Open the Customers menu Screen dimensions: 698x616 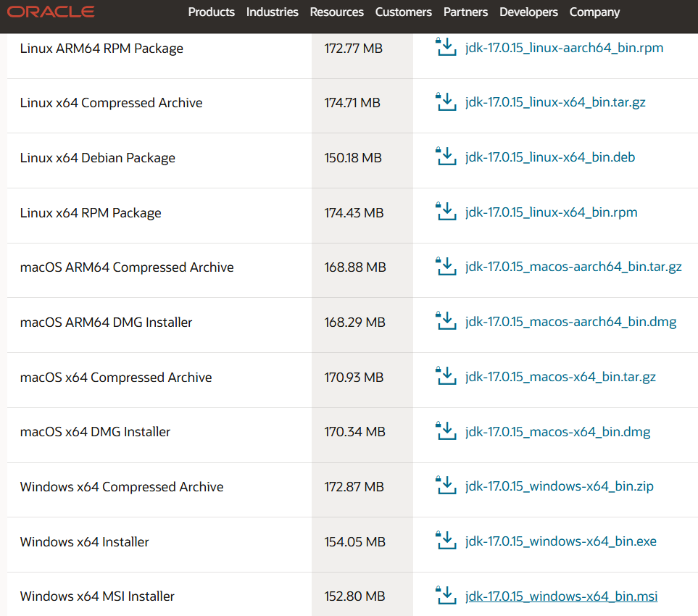[403, 12]
